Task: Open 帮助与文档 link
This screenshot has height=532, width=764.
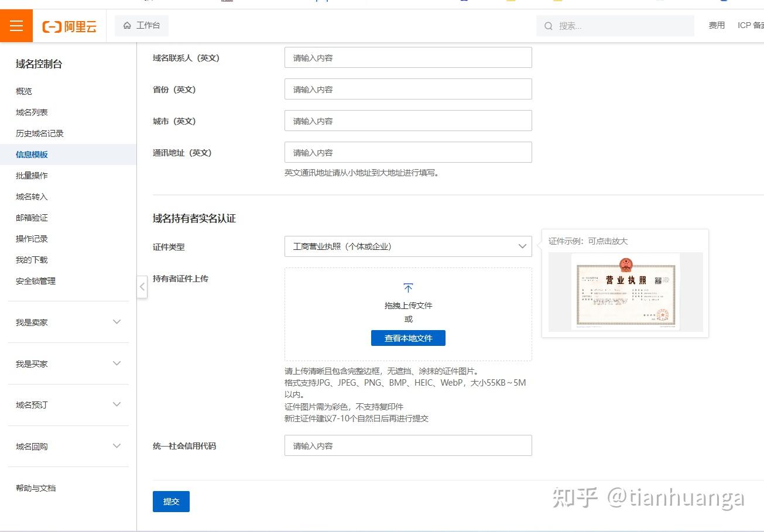Action: 36,488
